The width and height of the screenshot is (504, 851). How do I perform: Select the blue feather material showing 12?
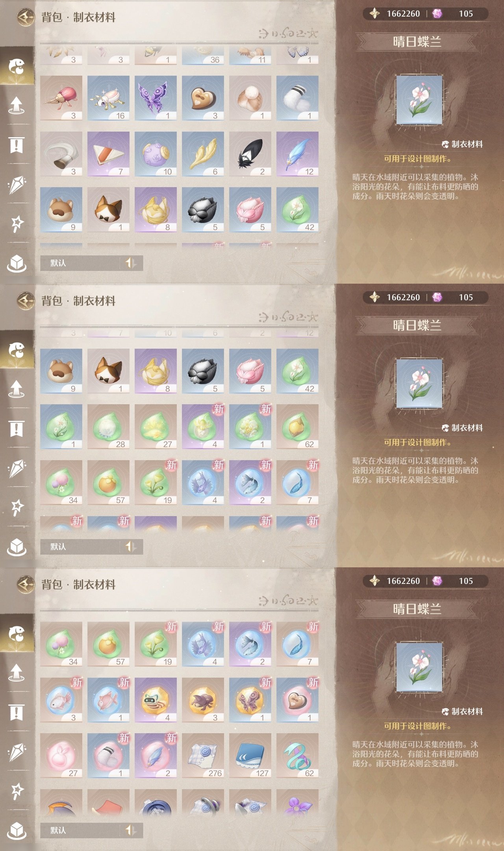click(297, 154)
